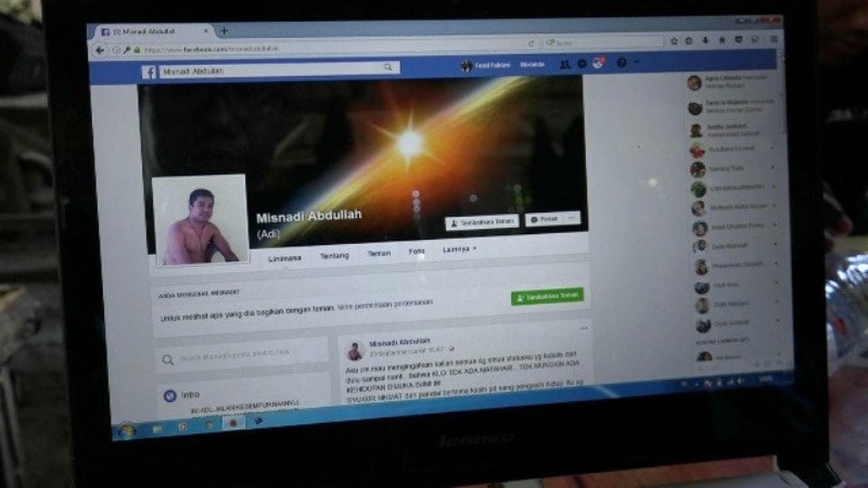Screen dimensions: 868x488
Task: Click the Facebook search input field
Action: [271, 70]
